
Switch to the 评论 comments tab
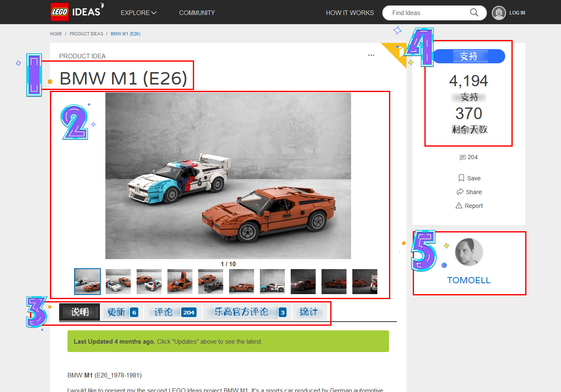[x=173, y=312]
